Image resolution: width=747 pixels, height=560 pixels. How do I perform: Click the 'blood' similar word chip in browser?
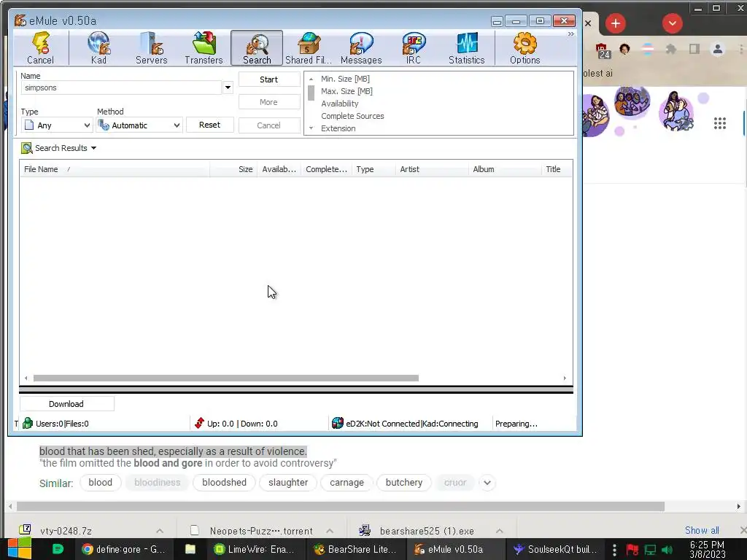tap(101, 483)
